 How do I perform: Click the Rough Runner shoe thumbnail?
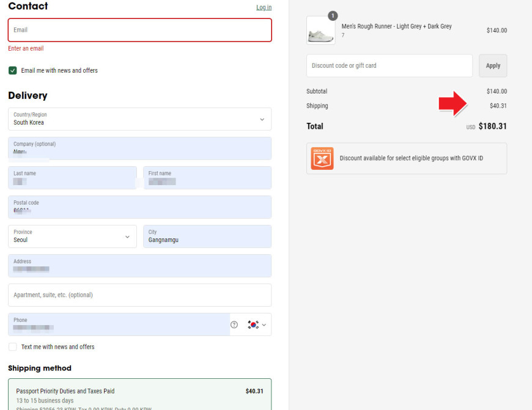point(320,30)
